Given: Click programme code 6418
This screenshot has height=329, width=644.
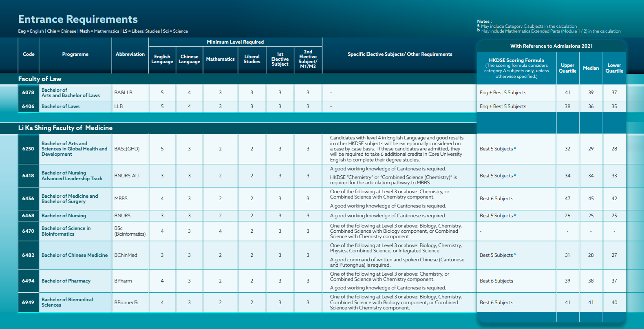Looking at the screenshot, I should point(28,176).
